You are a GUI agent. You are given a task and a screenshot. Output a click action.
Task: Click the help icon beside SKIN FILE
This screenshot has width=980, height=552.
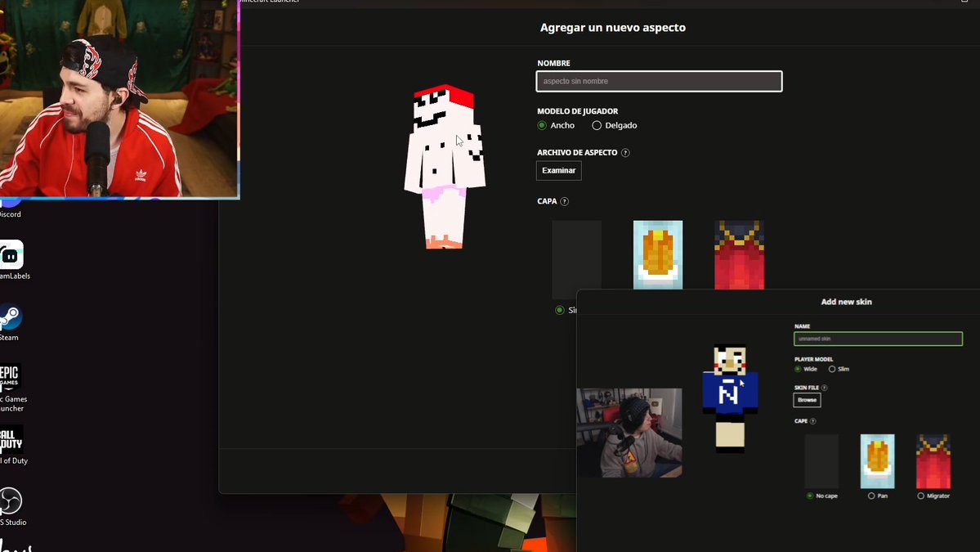click(825, 388)
